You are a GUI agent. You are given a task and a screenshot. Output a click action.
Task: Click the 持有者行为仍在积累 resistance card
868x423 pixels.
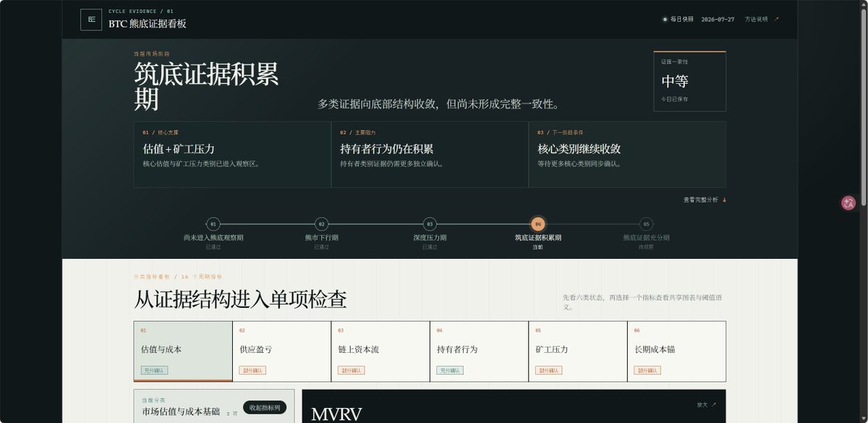point(430,155)
